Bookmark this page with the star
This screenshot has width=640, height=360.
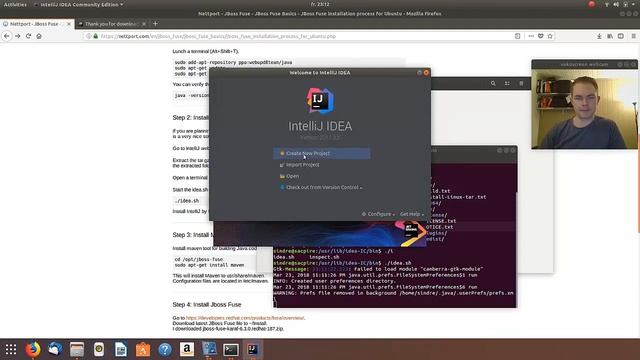pyautogui.click(x=550, y=36)
